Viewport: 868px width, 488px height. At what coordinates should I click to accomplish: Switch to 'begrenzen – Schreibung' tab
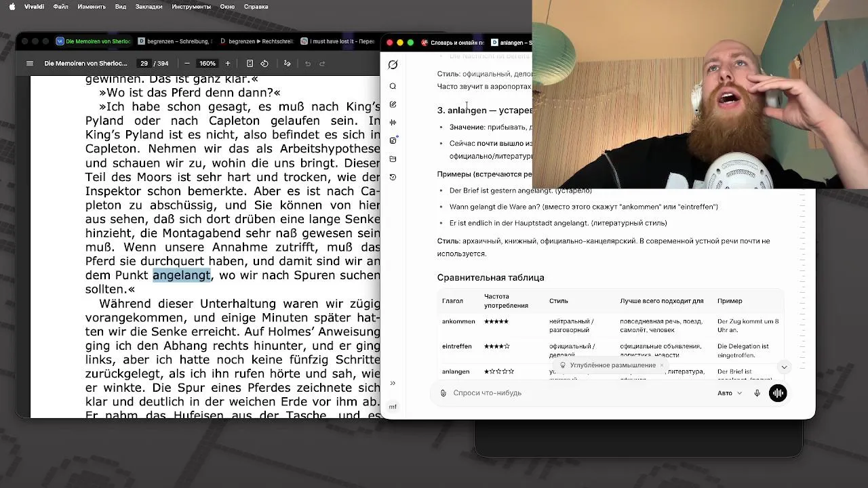point(175,41)
